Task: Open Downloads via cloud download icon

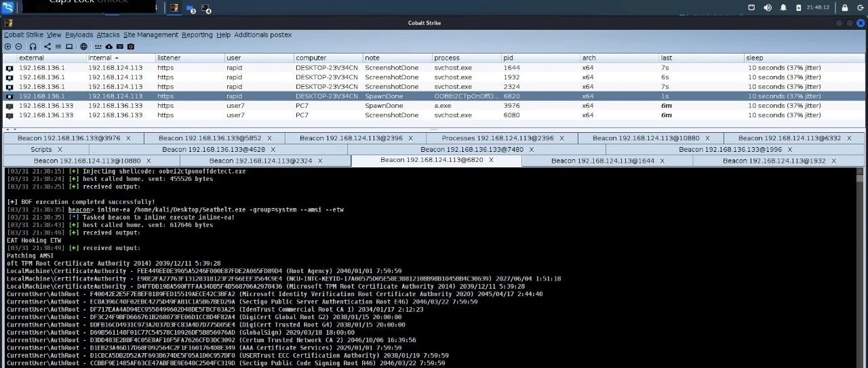Action: [109, 47]
